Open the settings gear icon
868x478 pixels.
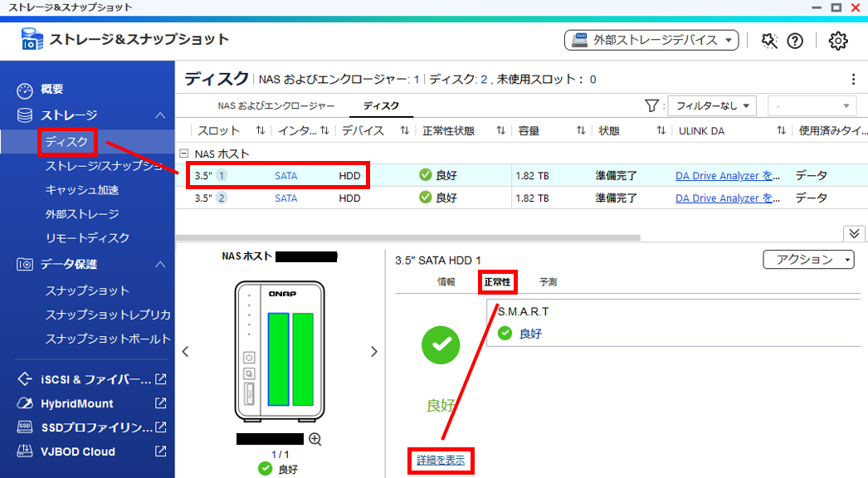point(838,41)
